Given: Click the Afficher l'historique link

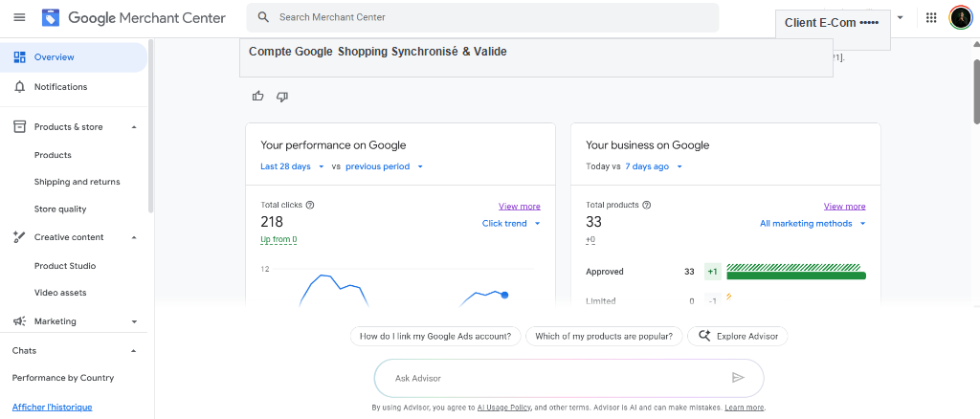Looking at the screenshot, I should click(x=52, y=408).
